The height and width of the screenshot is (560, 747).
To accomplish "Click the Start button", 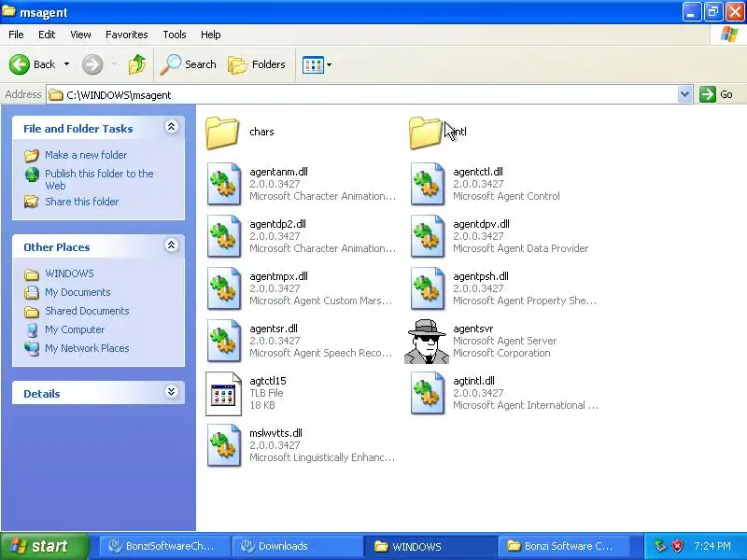I will click(45, 546).
